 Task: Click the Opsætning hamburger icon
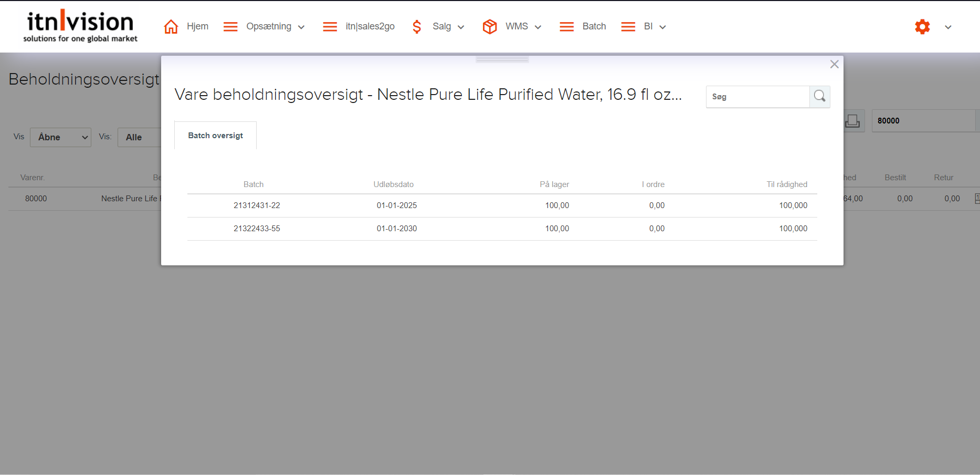pyautogui.click(x=230, y=27)
